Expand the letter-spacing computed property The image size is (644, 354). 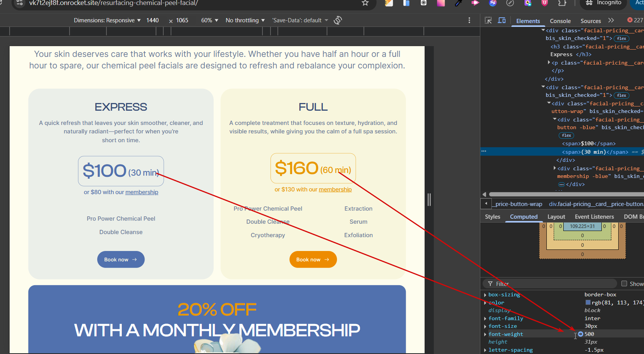pyautogui.click(x=485, y=350)
